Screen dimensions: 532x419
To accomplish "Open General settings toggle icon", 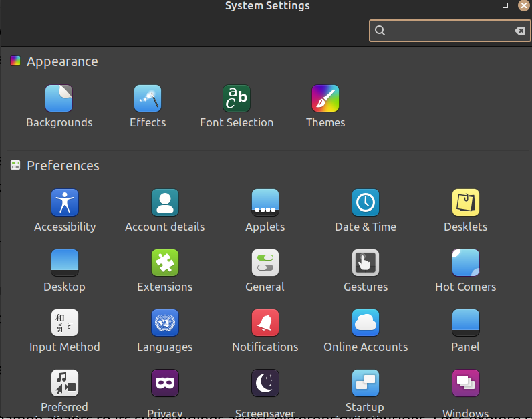I will tap(265, 263).
